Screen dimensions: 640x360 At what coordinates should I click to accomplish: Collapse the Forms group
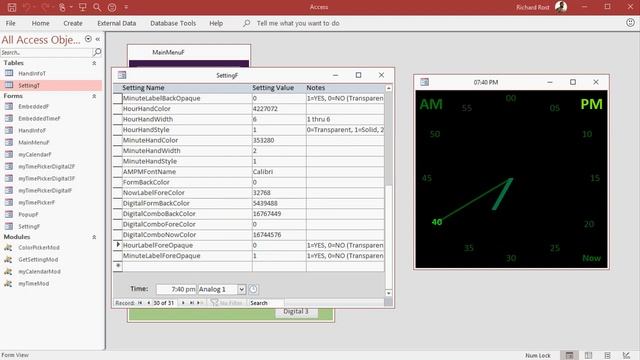point(94,96)
